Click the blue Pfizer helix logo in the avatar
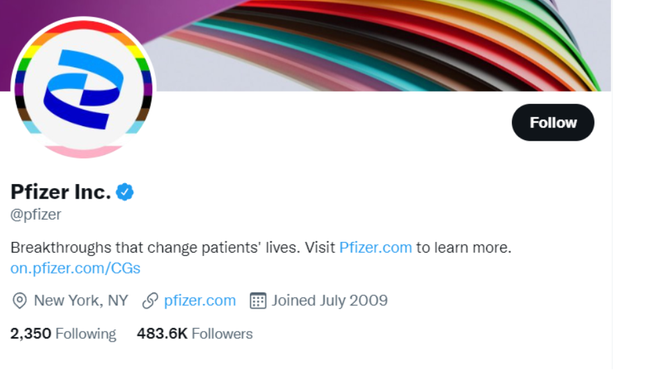This screenshot has height=376, width=668. pos(84,89)
